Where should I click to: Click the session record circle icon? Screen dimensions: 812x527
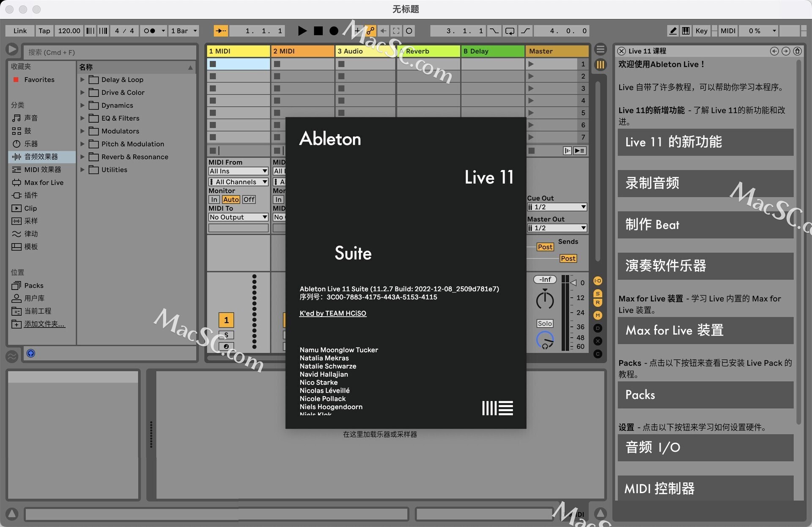click(409, 30)
